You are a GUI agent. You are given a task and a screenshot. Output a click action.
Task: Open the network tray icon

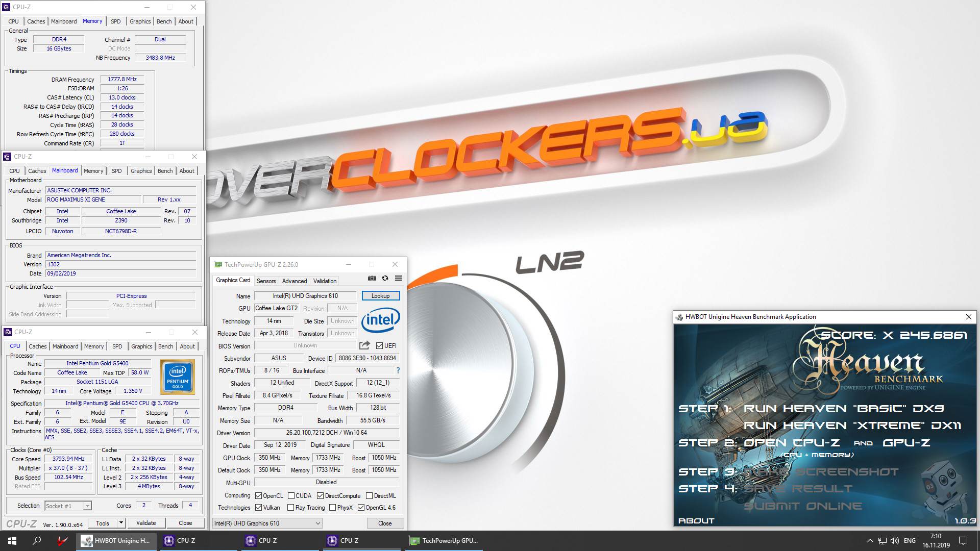point(883,541)
